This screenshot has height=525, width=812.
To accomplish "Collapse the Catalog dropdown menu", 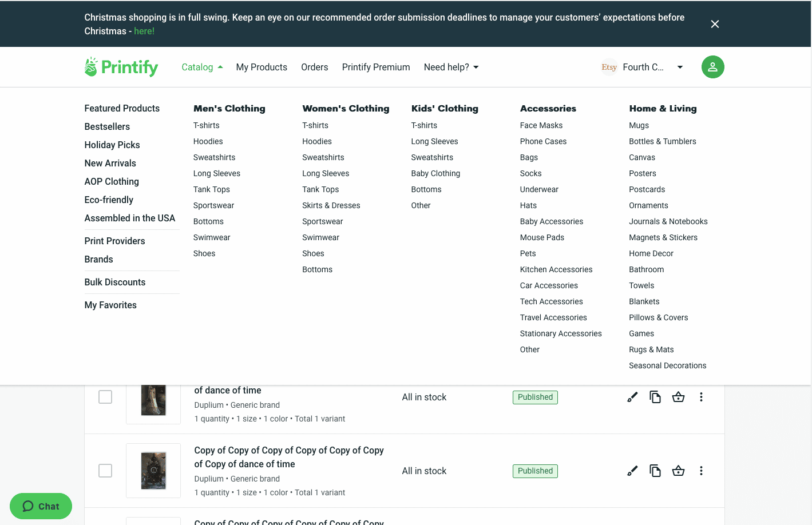I will coord(202,67).
